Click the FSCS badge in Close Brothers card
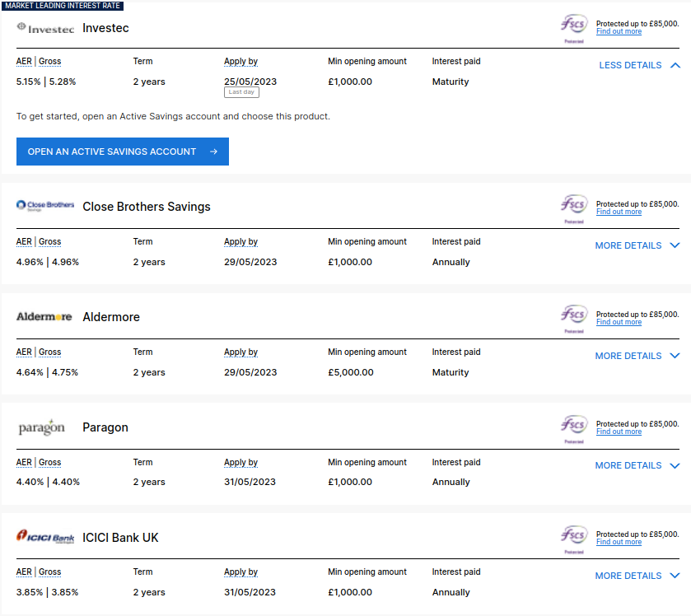This screenshot has width=691, height=616. pos(574,208)
